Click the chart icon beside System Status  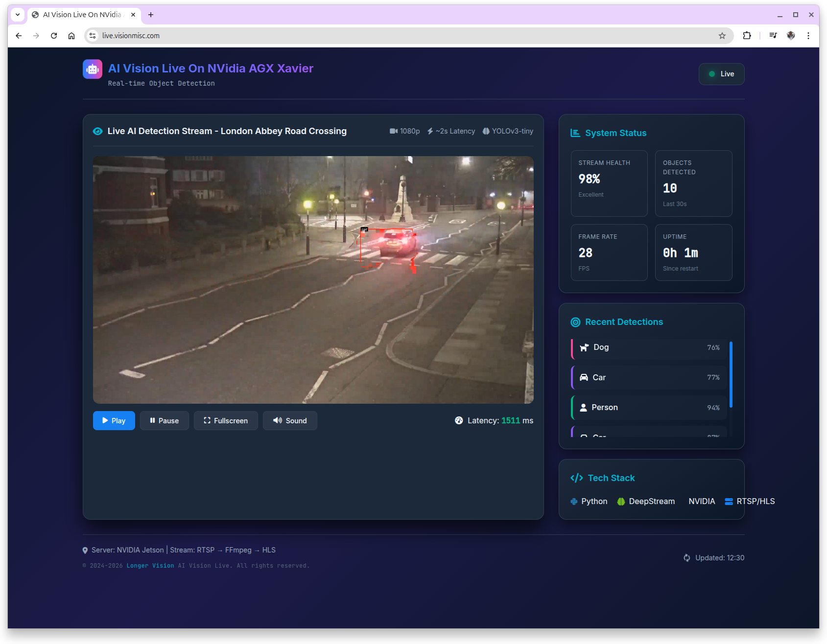[576, 133]
